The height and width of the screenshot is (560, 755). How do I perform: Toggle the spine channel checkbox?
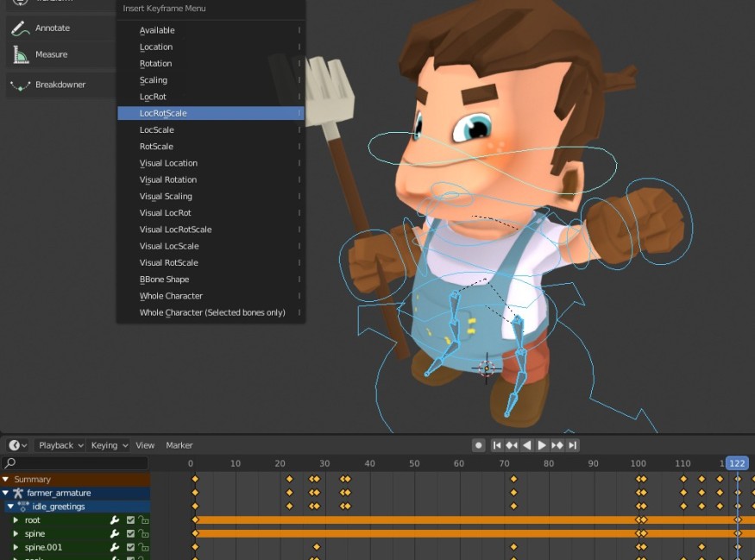(x=130, y=534)
